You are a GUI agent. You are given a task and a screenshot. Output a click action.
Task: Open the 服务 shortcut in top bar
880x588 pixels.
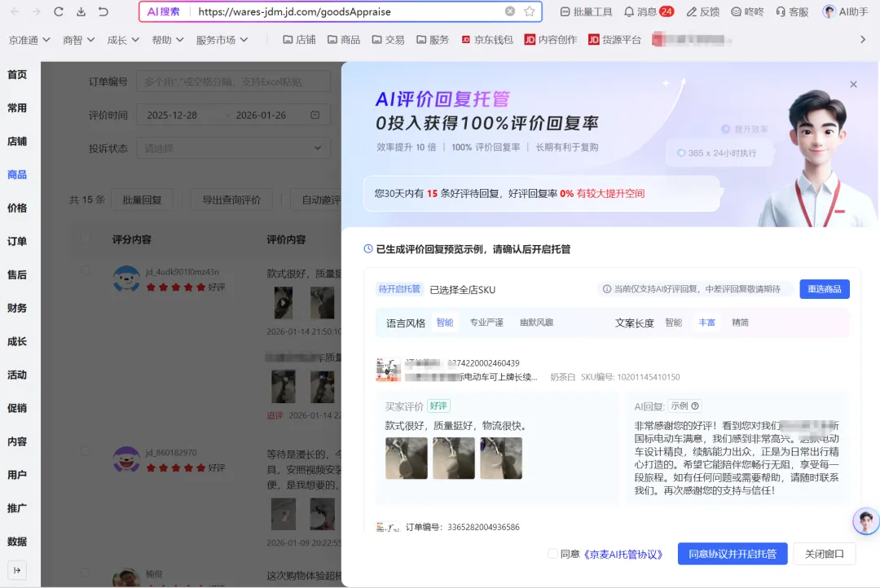click(433, 39)
